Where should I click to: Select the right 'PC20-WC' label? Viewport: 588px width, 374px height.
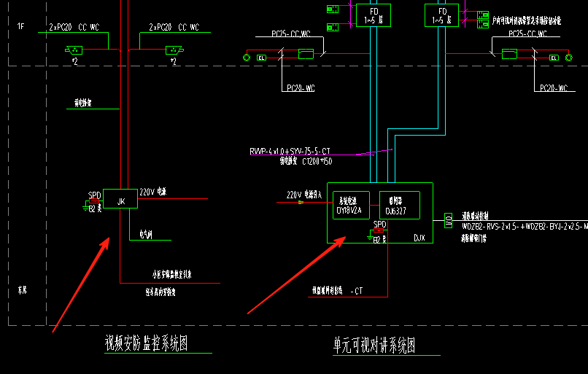(x=554, y=88)
